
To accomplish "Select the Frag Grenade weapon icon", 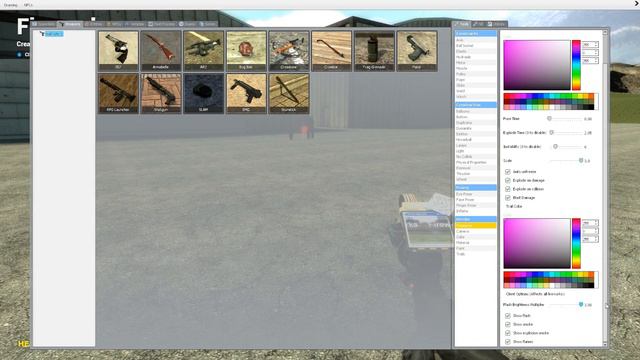I will click(374, 51).
